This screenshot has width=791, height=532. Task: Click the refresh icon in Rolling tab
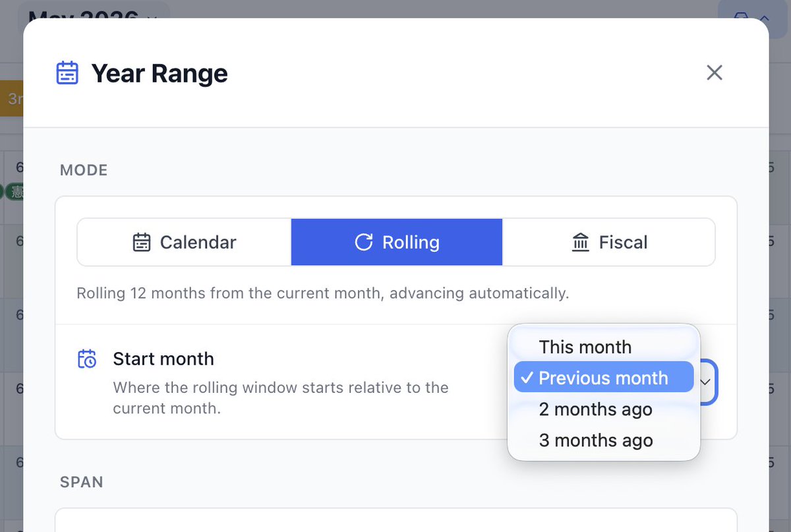(364, 242)
